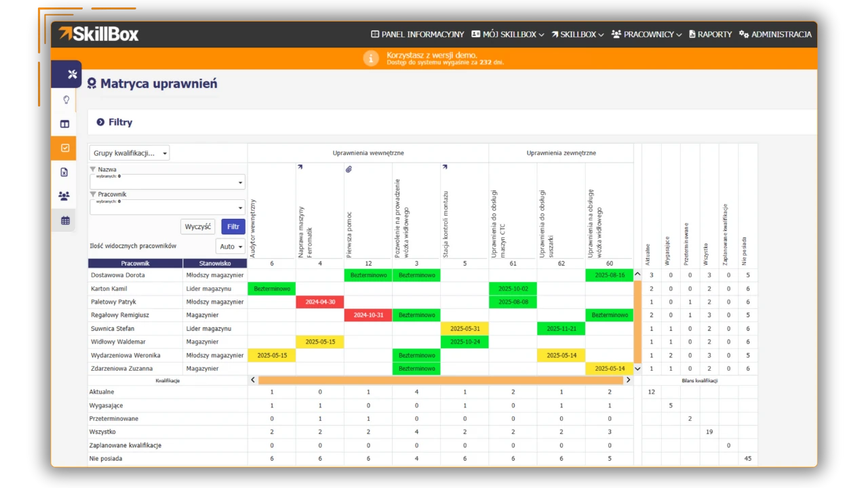
Task: Click the arrow link icon above Naprawa maszyny Ferromatik
Action: (300, 167)
